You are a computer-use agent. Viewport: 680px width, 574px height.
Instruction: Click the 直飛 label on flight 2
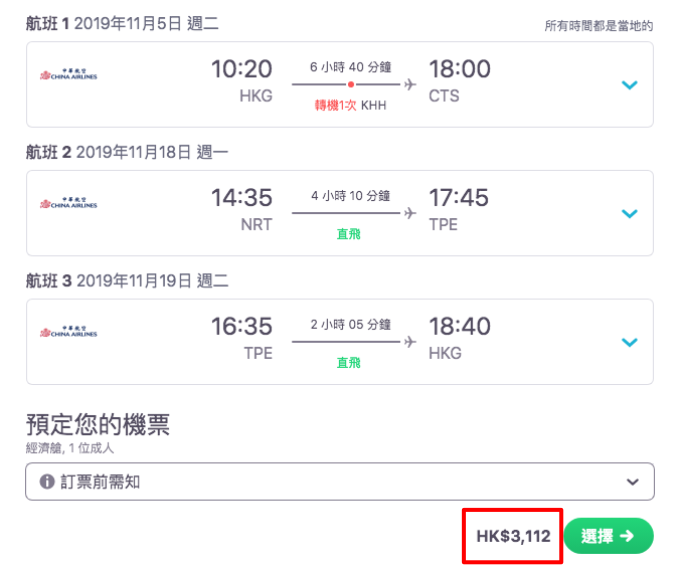pos(349,234)
